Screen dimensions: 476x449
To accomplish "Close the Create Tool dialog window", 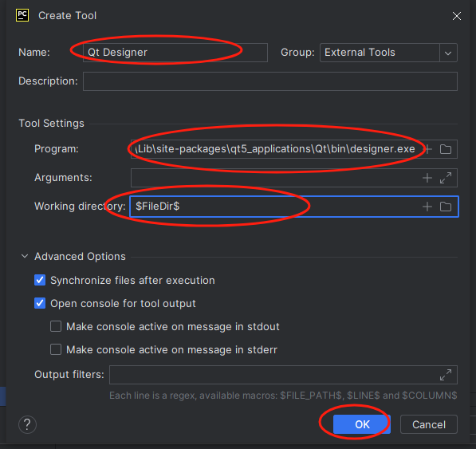I will point(457,16).
